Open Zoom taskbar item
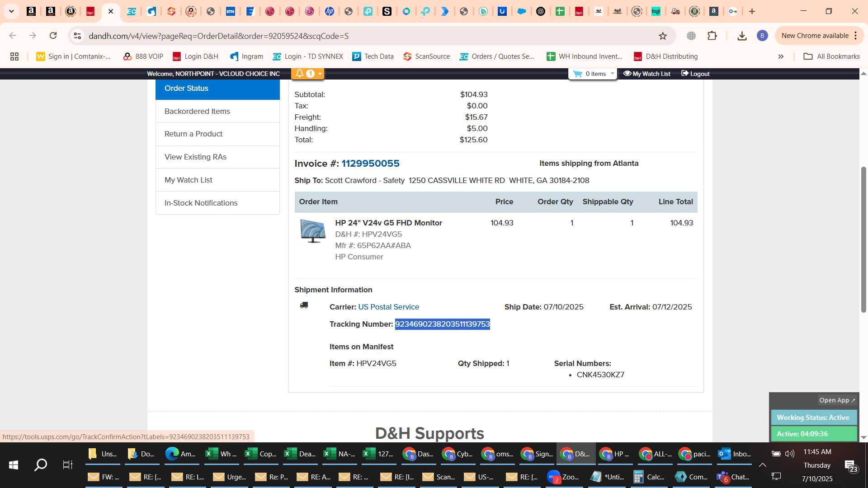The width and height of the screenshot is (868, 488). click(x=563, y=477)
